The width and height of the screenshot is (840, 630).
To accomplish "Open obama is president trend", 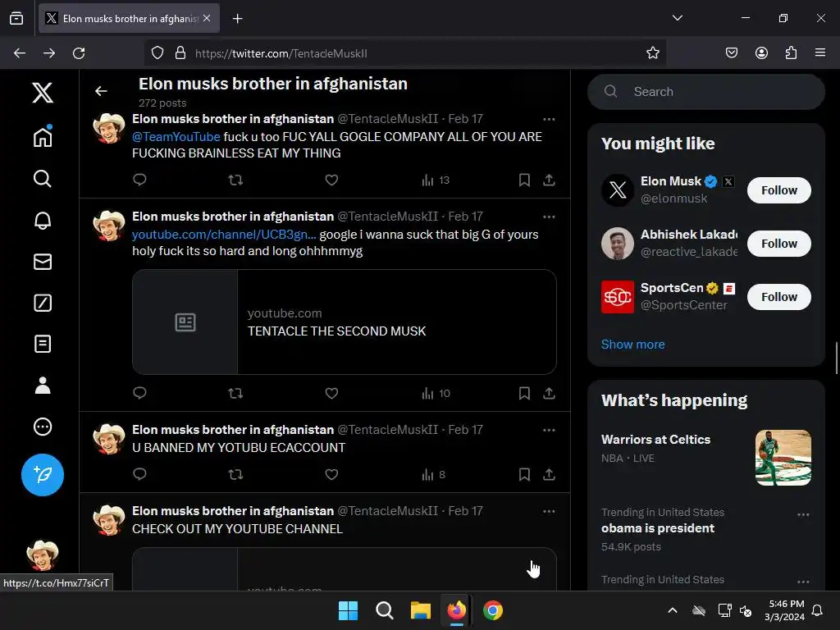I will [658, 528].
